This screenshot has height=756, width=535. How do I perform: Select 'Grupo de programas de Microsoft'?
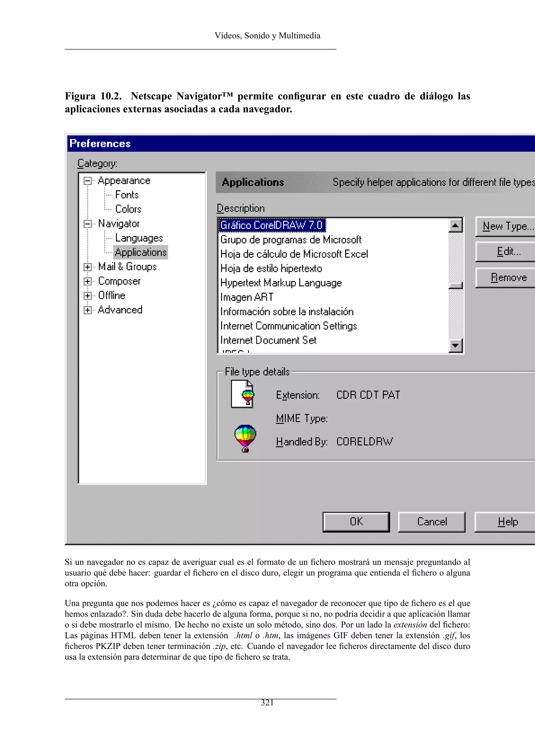tap(291, 240)
